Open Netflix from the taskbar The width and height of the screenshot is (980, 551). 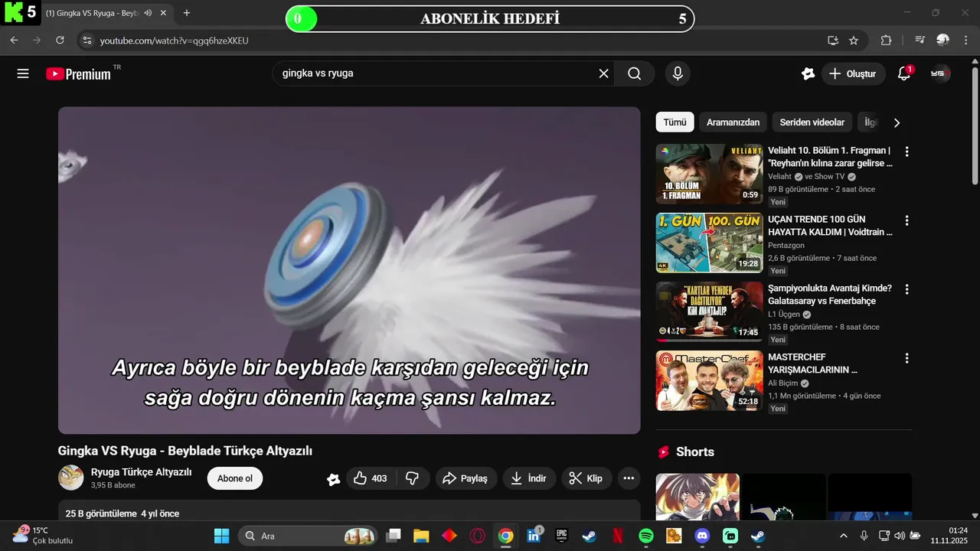click(617, 536)
